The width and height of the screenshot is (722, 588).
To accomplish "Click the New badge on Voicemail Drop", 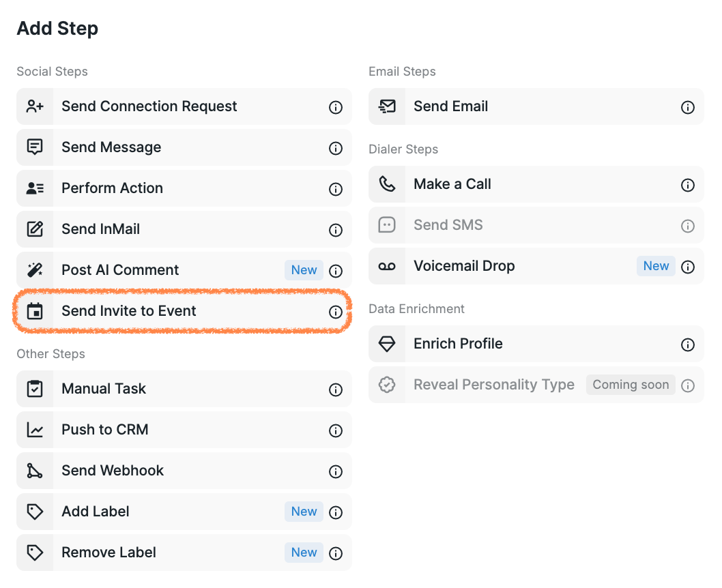I will [656, 266].
